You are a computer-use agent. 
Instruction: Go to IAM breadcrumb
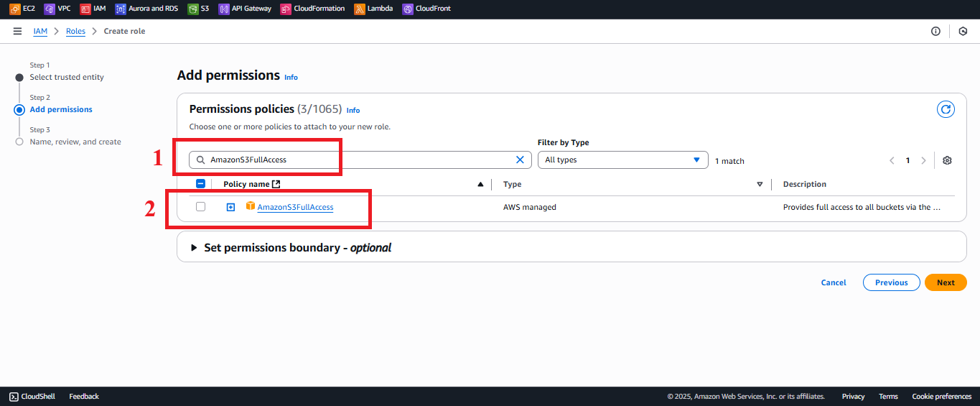click(40, 31)
